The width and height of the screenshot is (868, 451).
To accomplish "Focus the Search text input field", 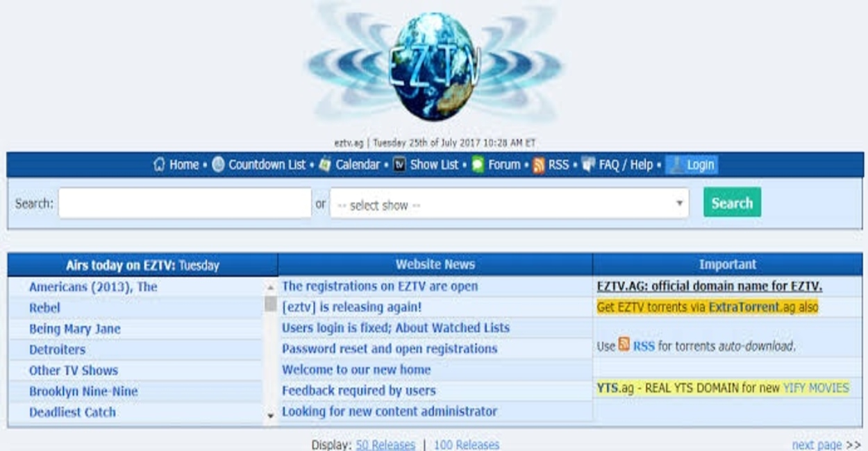I will tap(185, 203).
